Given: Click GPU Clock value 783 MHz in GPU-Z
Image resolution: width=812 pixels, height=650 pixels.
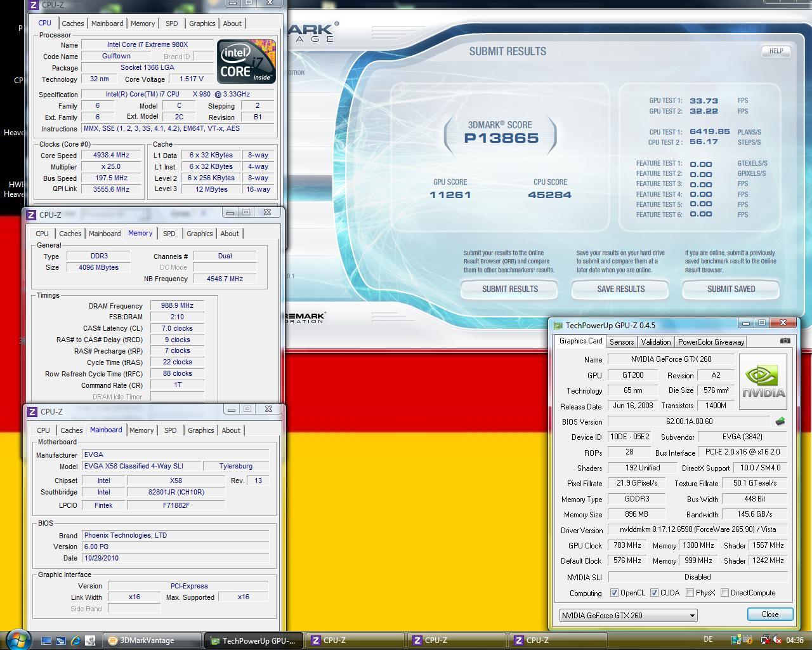Looking at the screenshot, I should [x=627, y=545].
